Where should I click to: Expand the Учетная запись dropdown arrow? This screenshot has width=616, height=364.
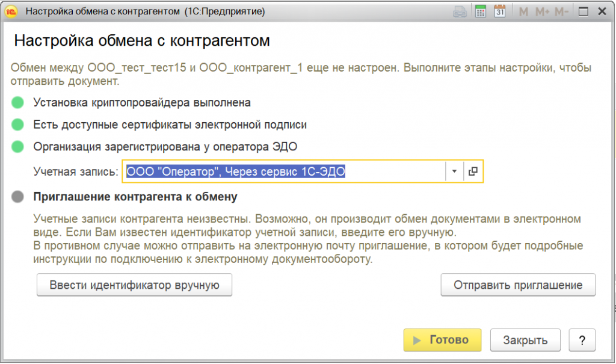point(454,171)
